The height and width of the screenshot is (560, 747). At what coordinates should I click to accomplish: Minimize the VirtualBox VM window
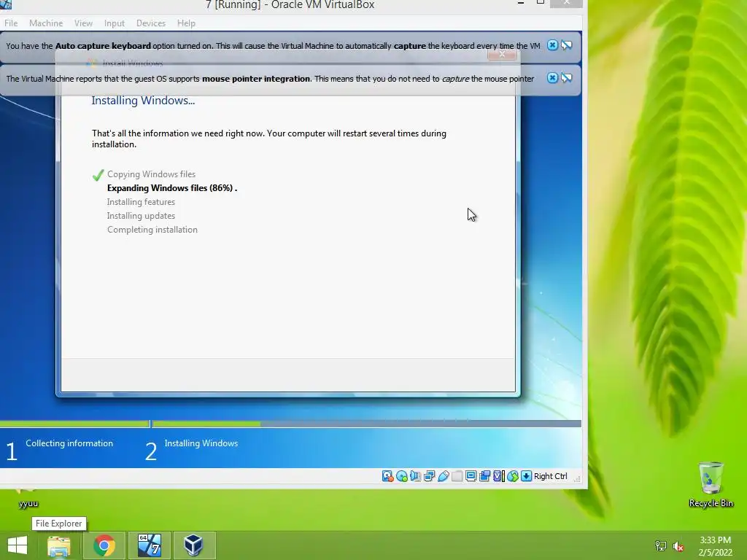[521, 3]
